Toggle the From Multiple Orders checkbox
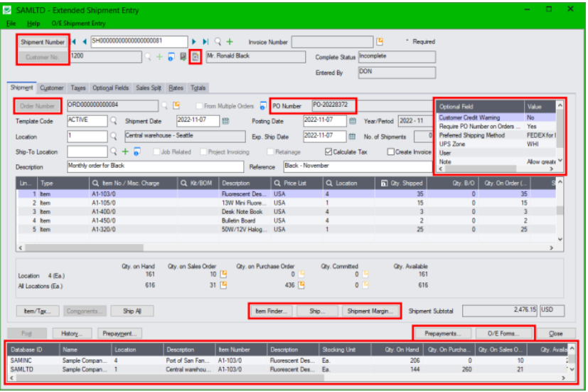 (x=199, y=106)
